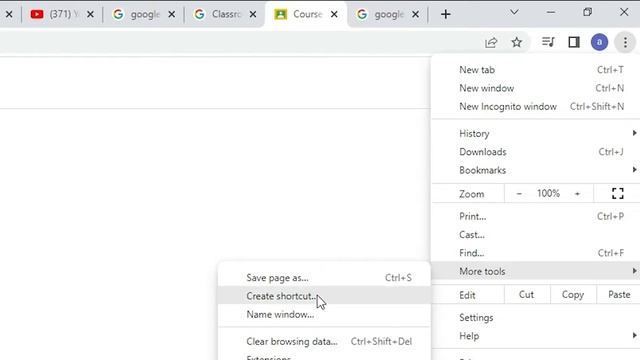Choose Create shortcut... option
640x360 pixels.
[324, 296]
